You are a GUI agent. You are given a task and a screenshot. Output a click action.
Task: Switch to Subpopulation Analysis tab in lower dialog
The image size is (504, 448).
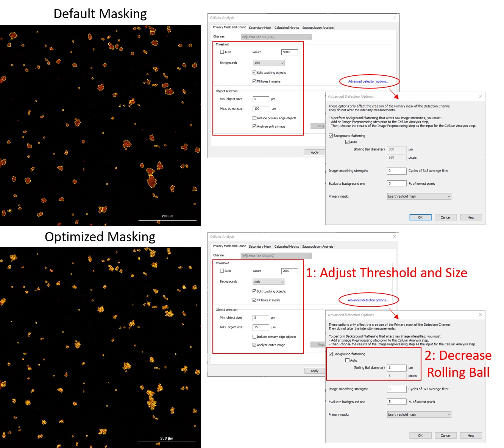pyautogui.click(x=317, y=247)
